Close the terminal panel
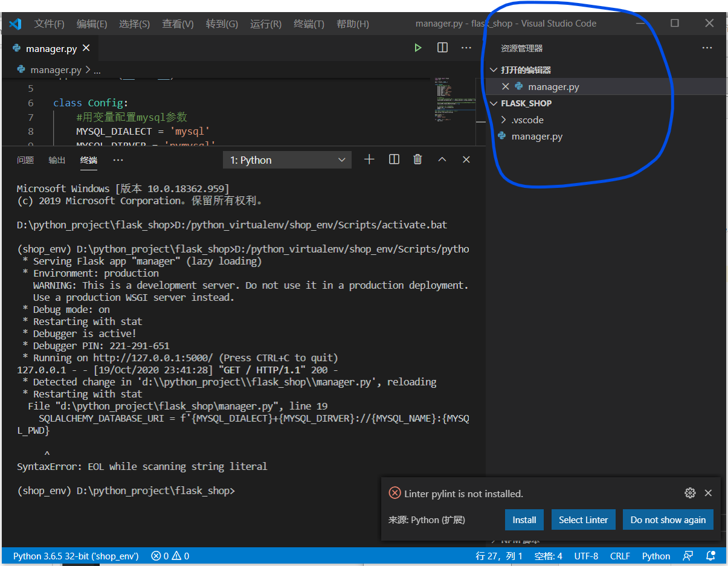 pyautogui.click(x=466, y=159)
